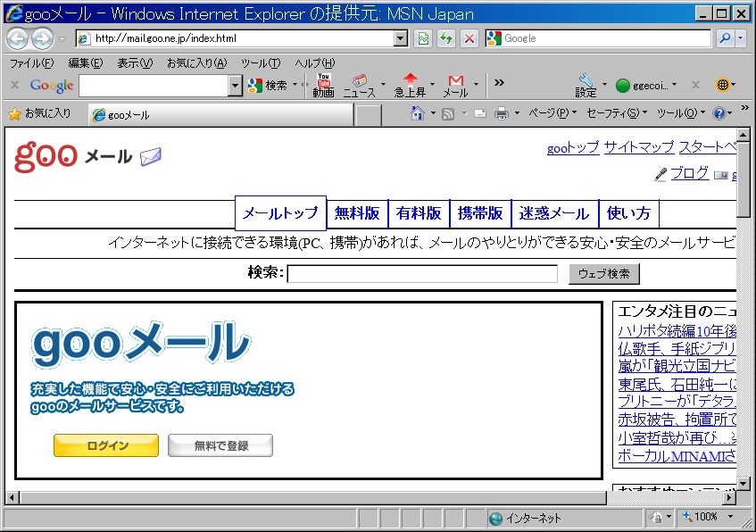Open the YouTube 動画 toolbar button

tap(323, 86)
